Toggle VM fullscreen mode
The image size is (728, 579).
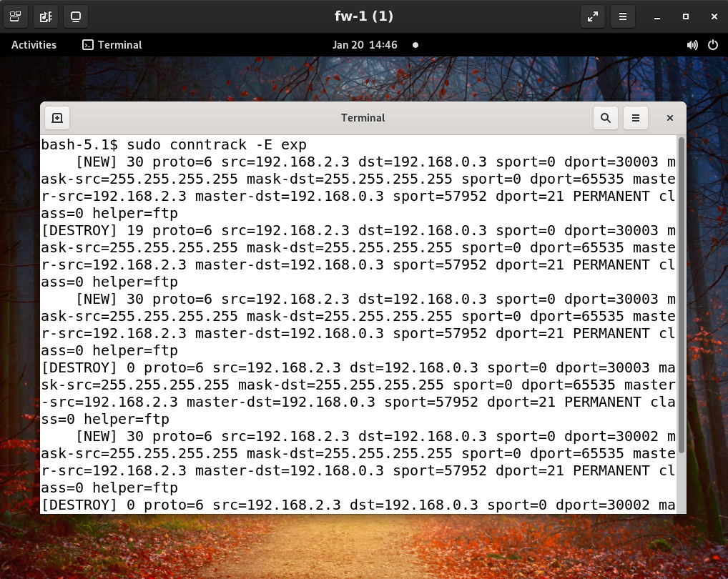point(592,16)
